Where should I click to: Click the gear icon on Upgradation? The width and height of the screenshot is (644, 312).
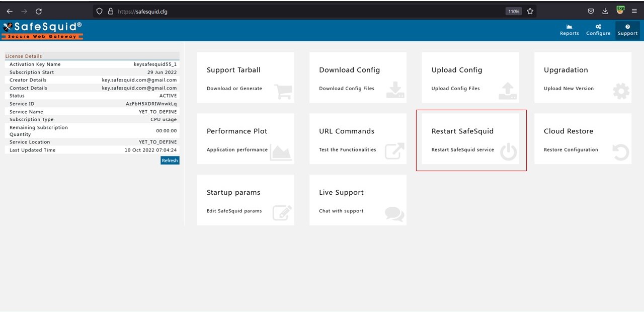pyautogui.click(x=621, y=91)
